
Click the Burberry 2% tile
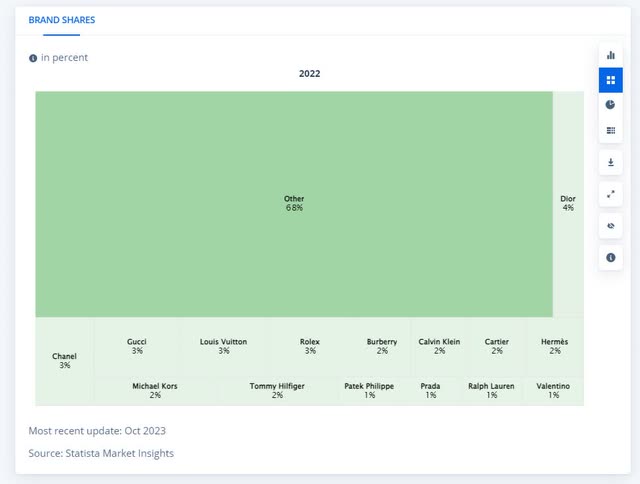382,347
